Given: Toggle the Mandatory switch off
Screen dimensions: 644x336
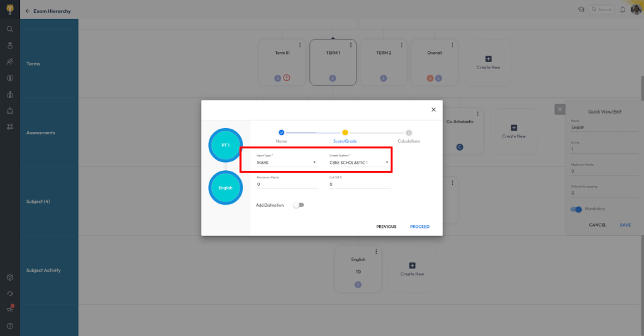Looking at the screenshot, I should [x=576, y=209].
